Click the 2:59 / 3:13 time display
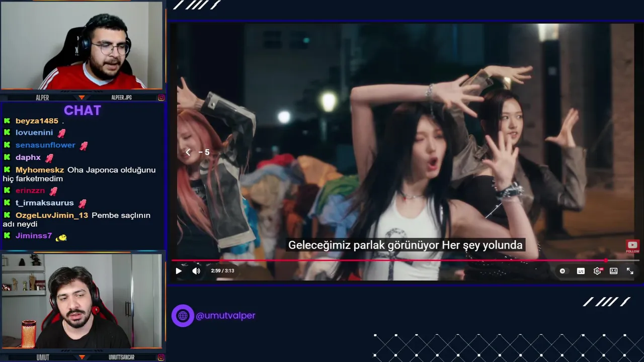Image resolution: width=644 pixels, height=362 pixels. 222,270
